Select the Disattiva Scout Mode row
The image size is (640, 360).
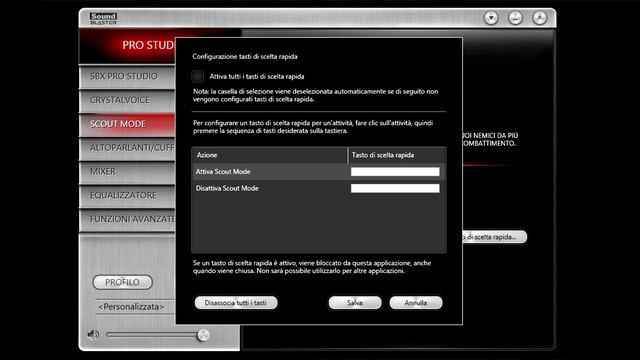tap(319, 188)
